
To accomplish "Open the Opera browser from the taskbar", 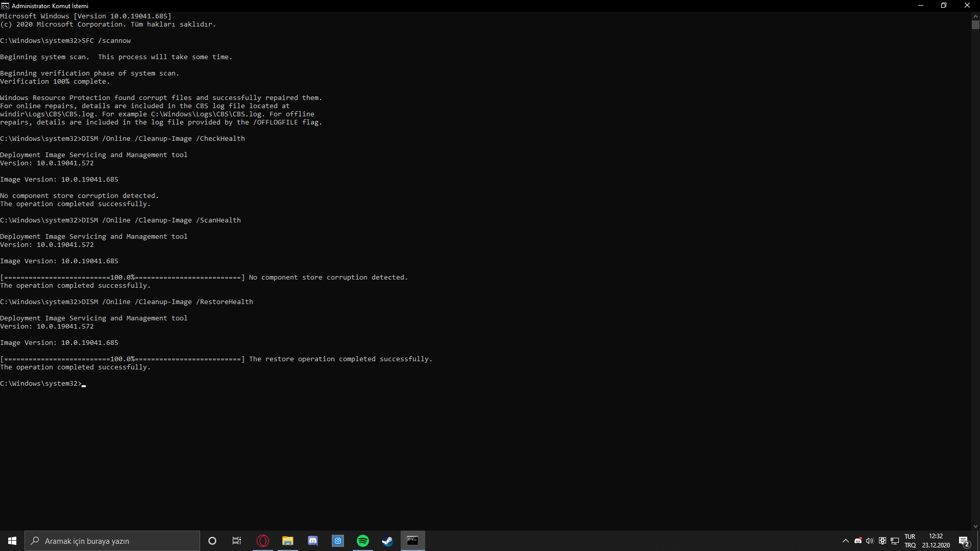I will point(263,541).
